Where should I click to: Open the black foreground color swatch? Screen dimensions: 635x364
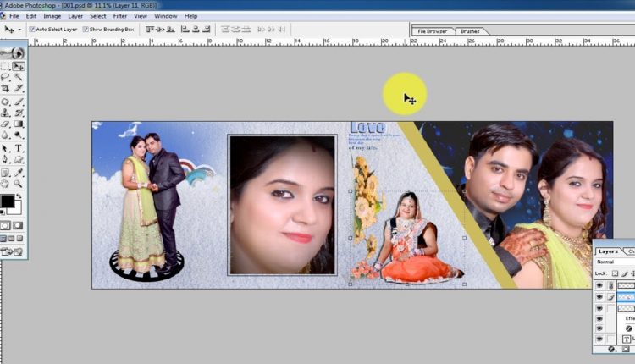[x=8, y=201]
